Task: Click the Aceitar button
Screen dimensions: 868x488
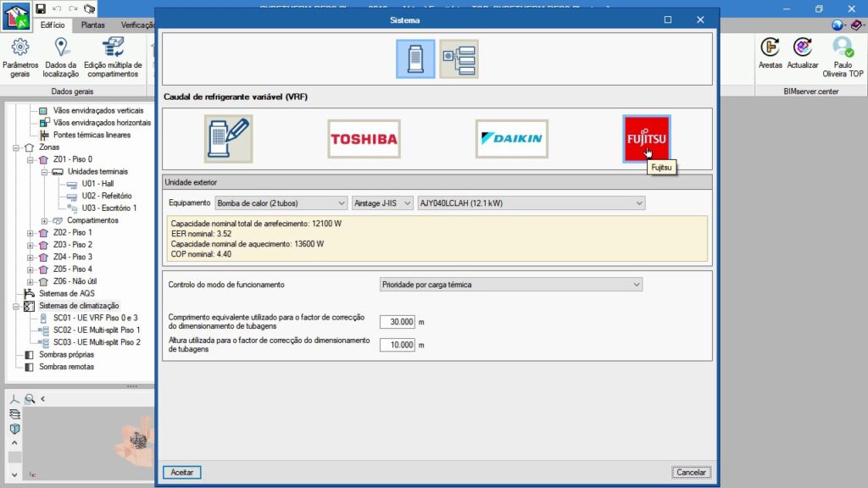Action: click(182, 472)
